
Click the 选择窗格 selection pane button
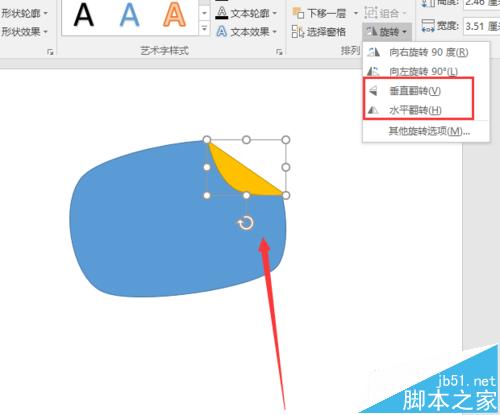point(319,32)
